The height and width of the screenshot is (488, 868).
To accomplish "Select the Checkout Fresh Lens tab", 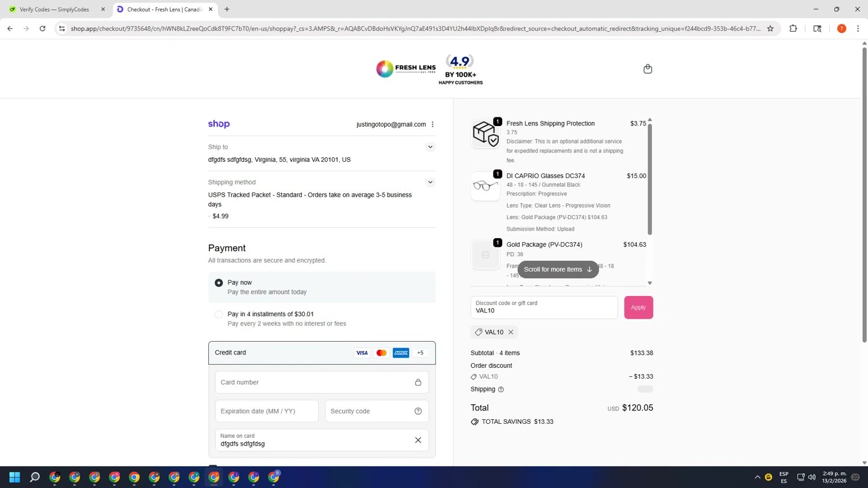I will pos(164,9).
